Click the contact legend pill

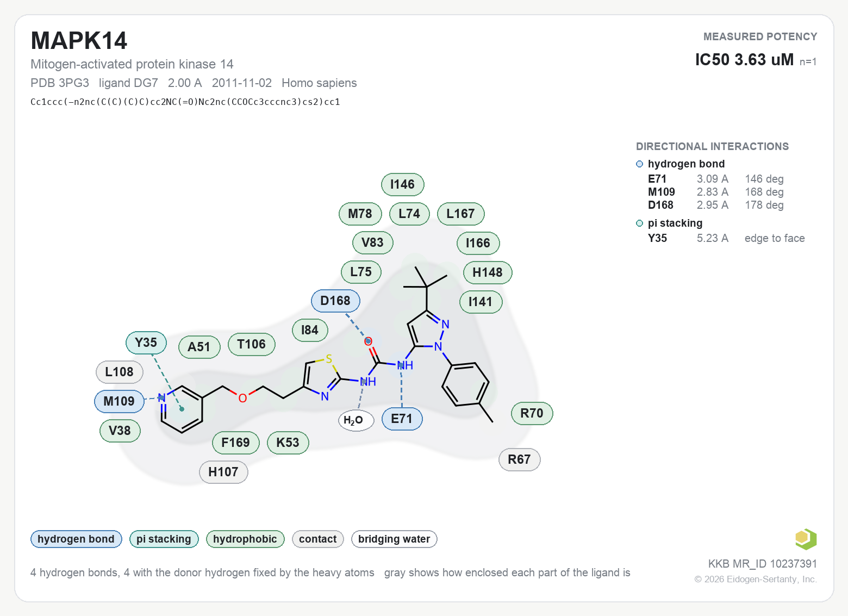[x=317, y=539]
